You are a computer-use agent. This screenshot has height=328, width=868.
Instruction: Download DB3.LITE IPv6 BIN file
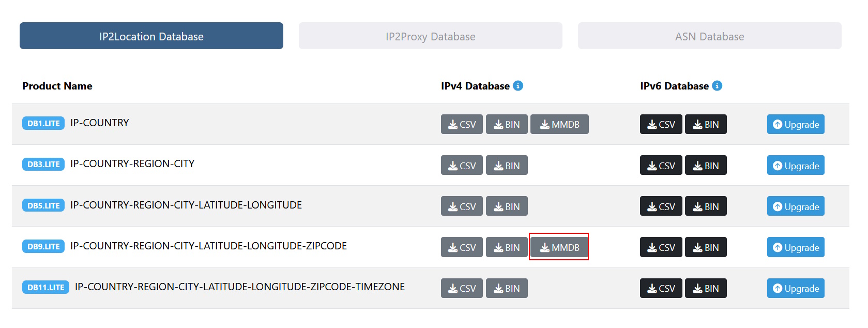tap(706, 165)
